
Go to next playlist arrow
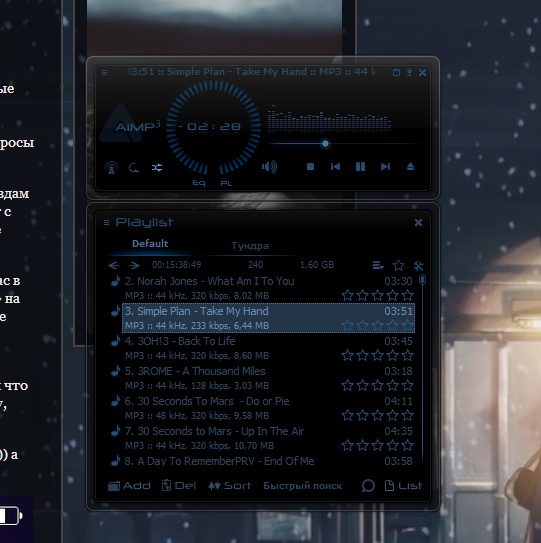tap(134, 265)
